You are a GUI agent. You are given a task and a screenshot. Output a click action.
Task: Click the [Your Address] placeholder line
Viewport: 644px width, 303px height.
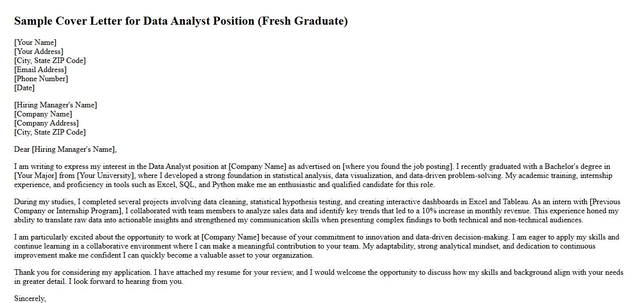(x=39, y=51)
